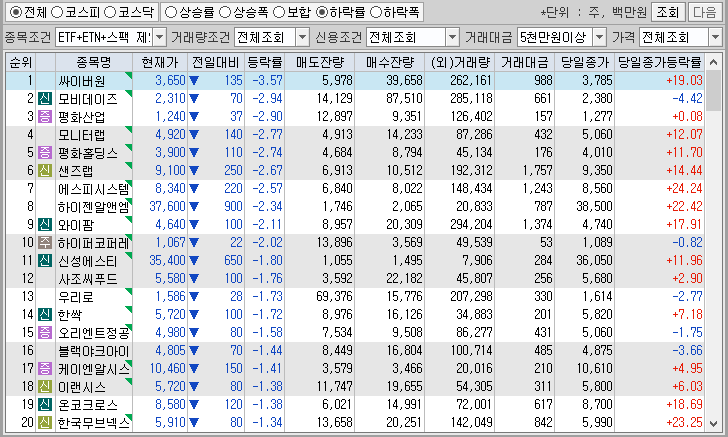This screenshot has height=437, width=728.
Task: Sort by the 종목명 column header
Action: click(94, 62)
